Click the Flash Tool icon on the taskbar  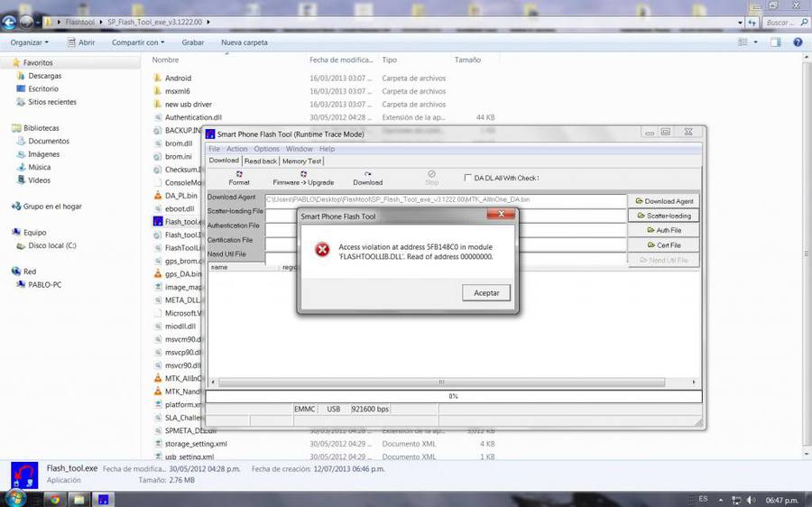click(x=103, y=500)
